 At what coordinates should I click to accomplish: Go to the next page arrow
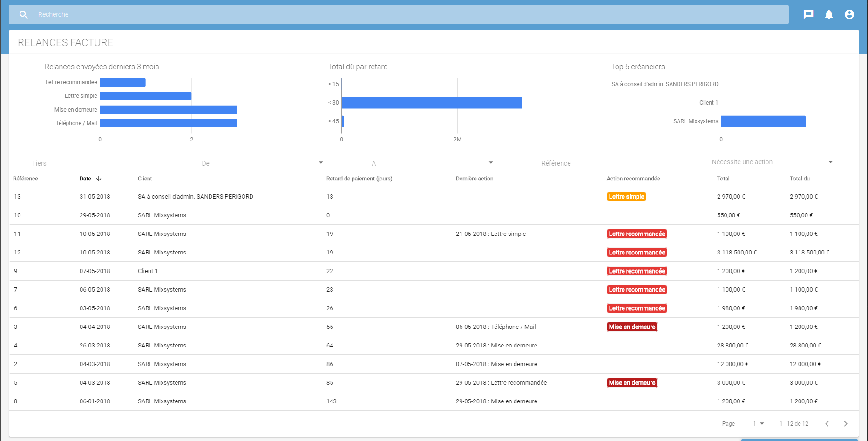(x=846, y=424)
